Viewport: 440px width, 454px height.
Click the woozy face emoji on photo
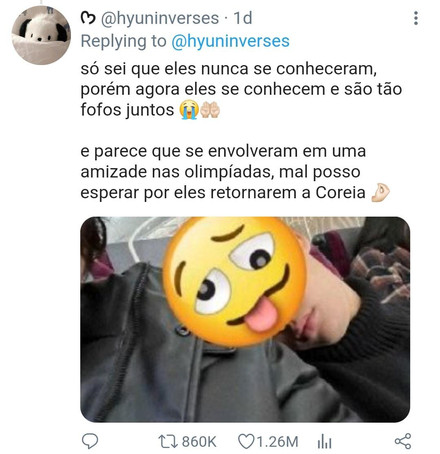point(234,282)
